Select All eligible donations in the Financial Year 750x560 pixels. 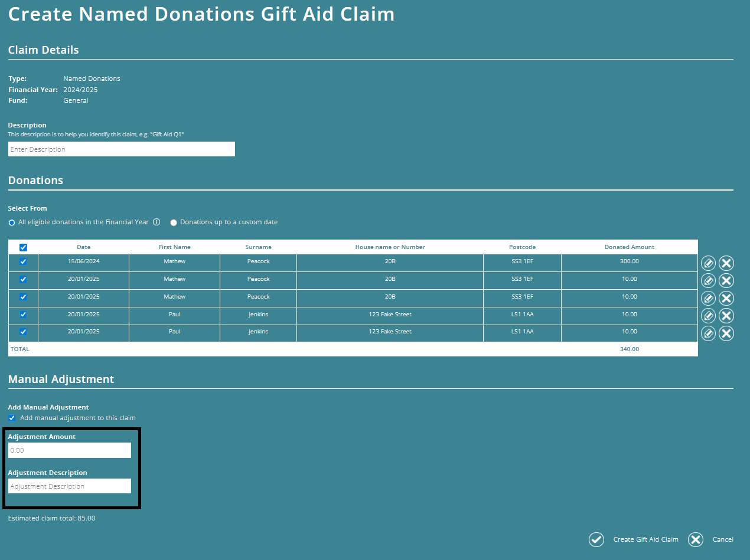11,222
